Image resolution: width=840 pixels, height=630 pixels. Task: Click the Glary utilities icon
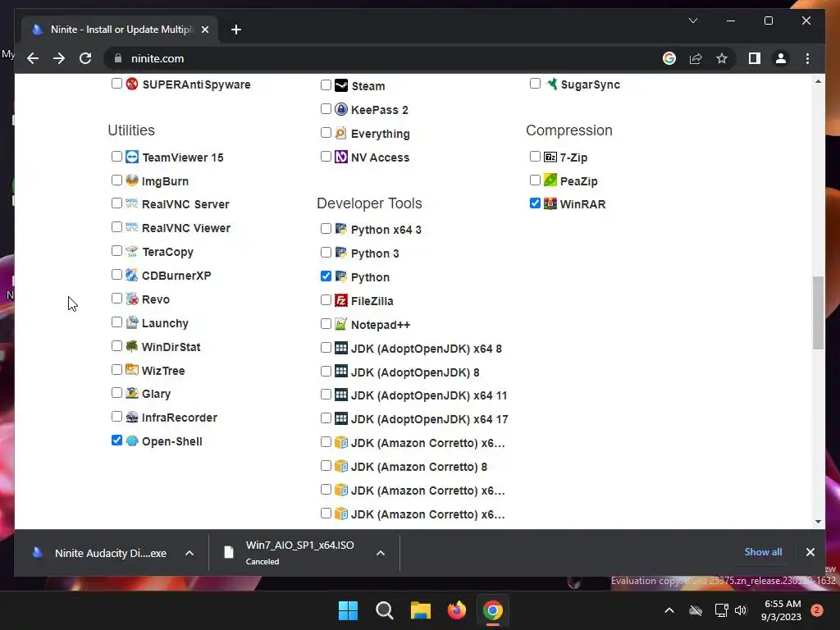pos(132,393)
